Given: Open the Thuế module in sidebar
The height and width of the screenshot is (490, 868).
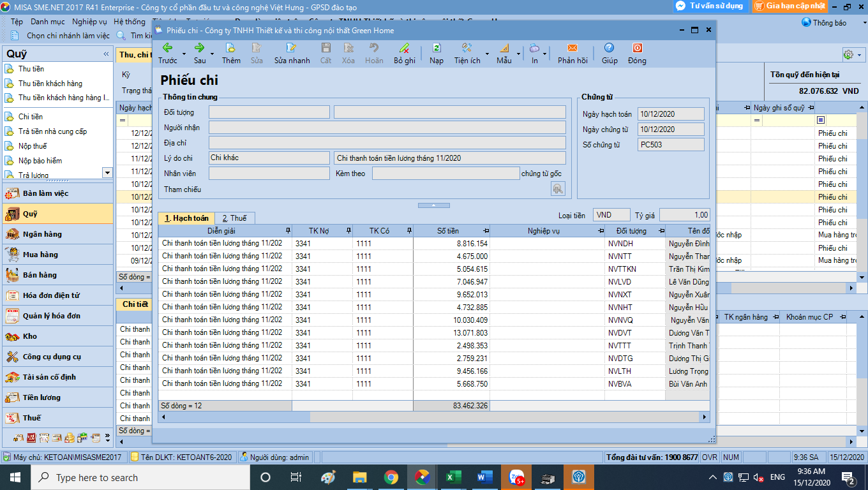Looking at the screenshot, I should coord(57,418).
